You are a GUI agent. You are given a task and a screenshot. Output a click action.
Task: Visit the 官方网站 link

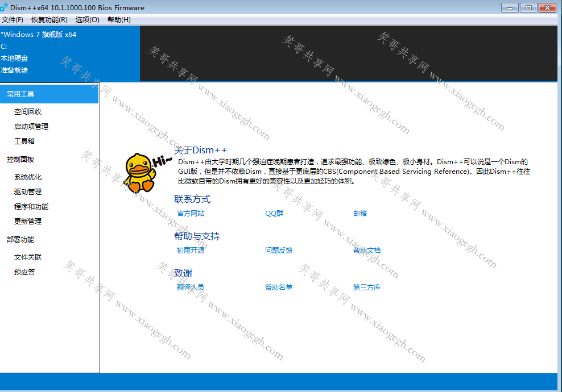coord(191,214)
